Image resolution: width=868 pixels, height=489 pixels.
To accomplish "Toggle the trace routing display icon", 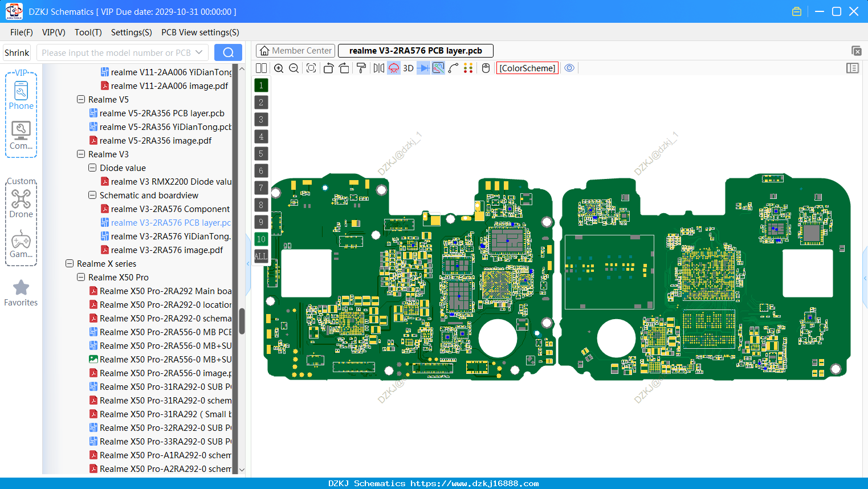I will click(438, 68).
